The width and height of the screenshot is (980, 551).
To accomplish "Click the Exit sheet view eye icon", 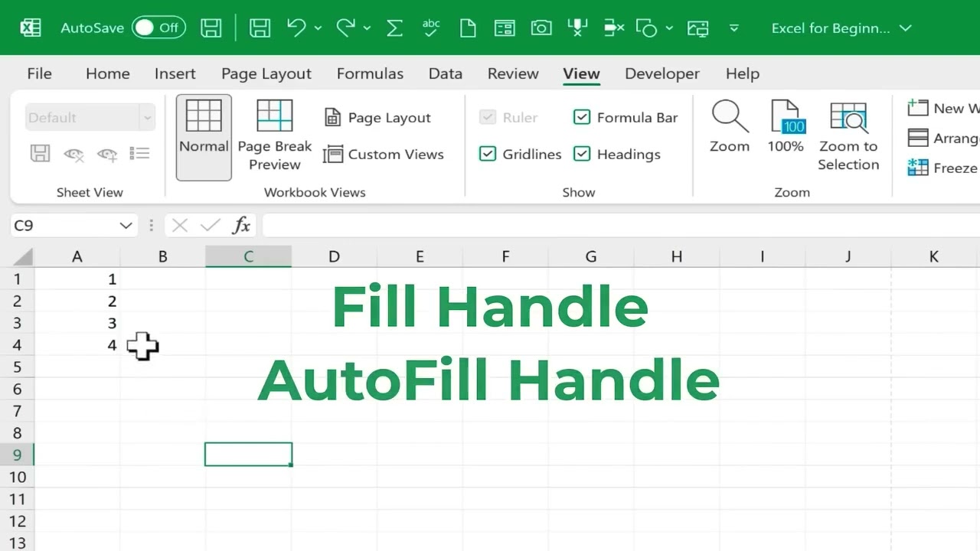I will point(73,154).
